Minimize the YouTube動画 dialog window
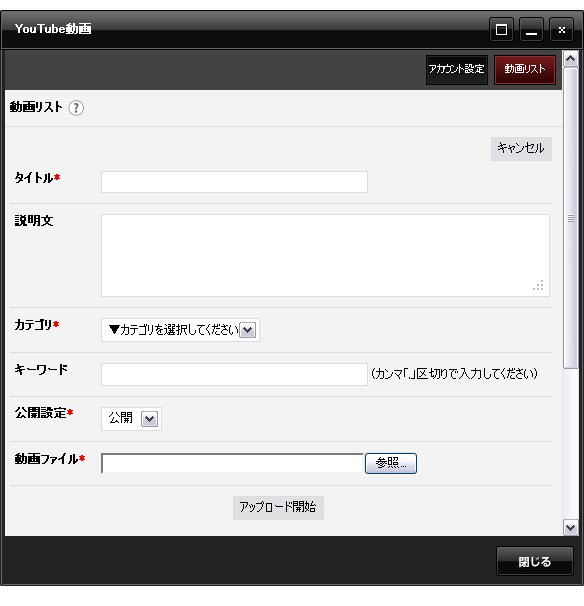The image size is (584, 606). [x=531, y=29]
